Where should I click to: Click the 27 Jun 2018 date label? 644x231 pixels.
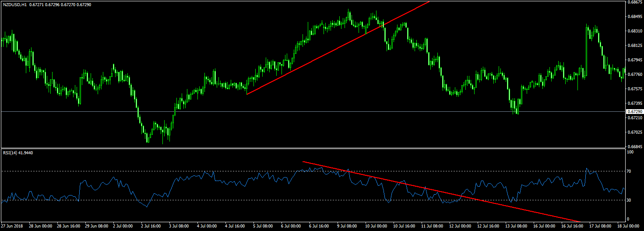(x=12, y=227)
